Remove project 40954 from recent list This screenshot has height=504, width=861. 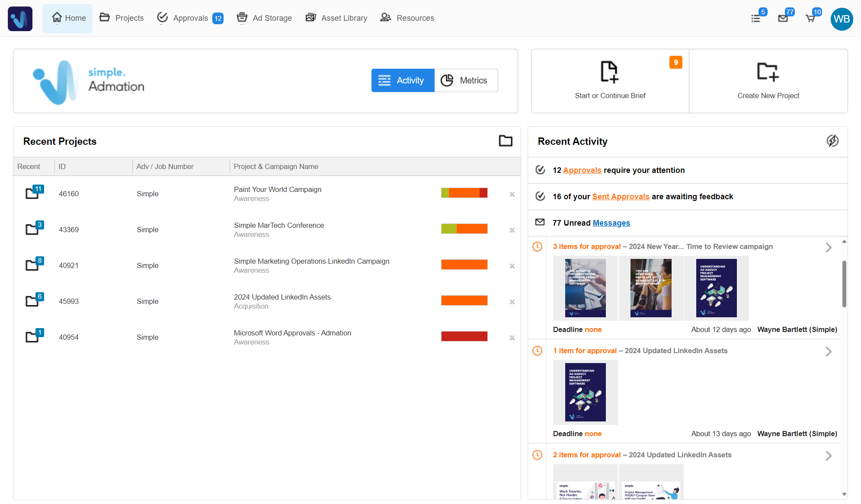(x=512, y=338)
